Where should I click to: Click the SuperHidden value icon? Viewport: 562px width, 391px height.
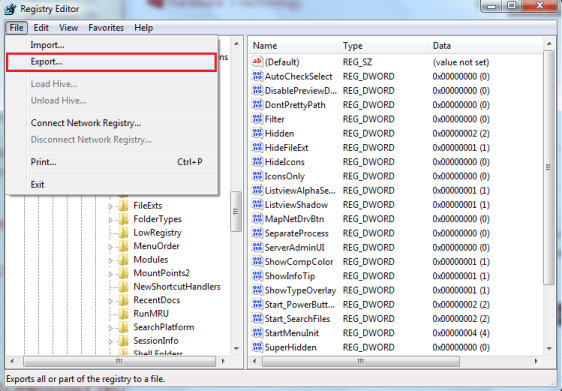tap(257, 347)
